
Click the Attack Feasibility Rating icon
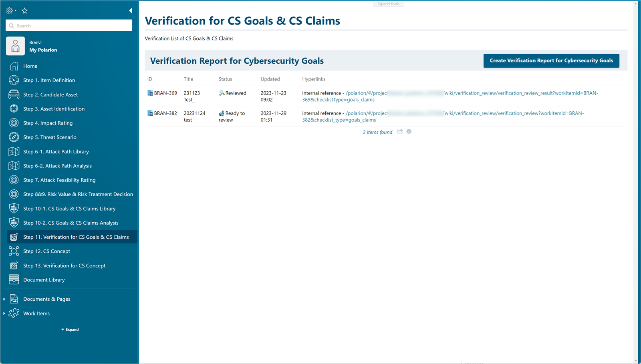coord(14,180)
